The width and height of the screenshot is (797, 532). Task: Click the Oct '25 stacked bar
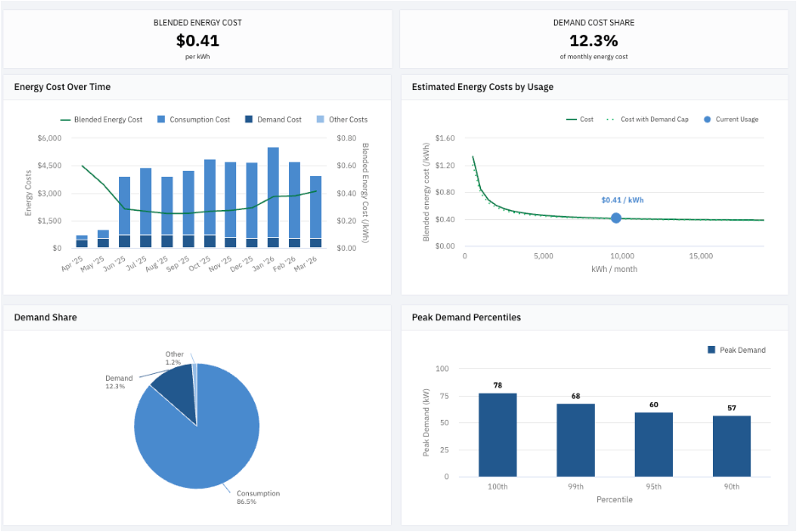pyautogui.click(x=209, y=203)
